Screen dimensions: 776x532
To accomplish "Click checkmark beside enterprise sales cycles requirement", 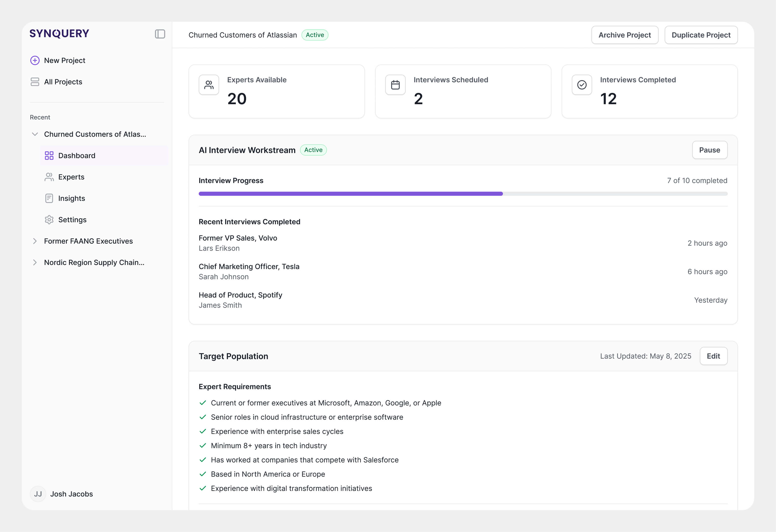I will click(x=203, y=432).
